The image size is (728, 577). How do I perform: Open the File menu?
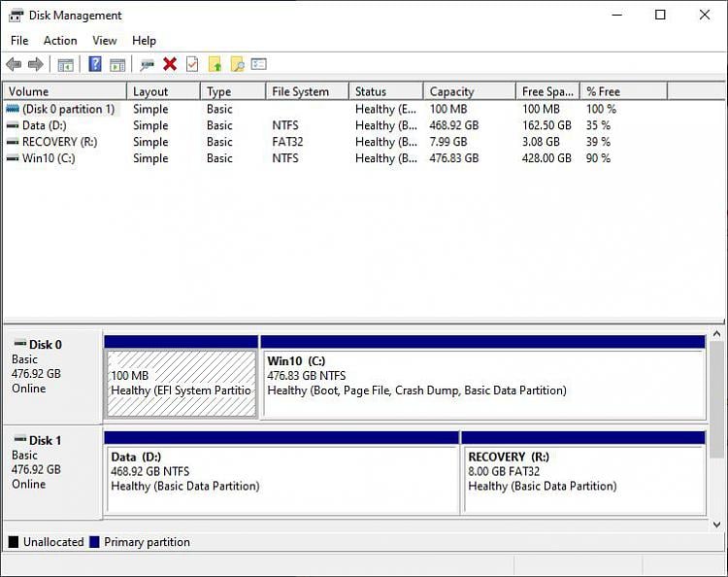tap(19, 41)
